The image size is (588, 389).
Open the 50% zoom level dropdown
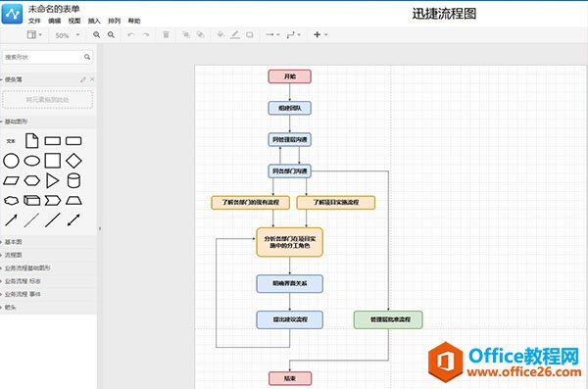tap(68, 35)
